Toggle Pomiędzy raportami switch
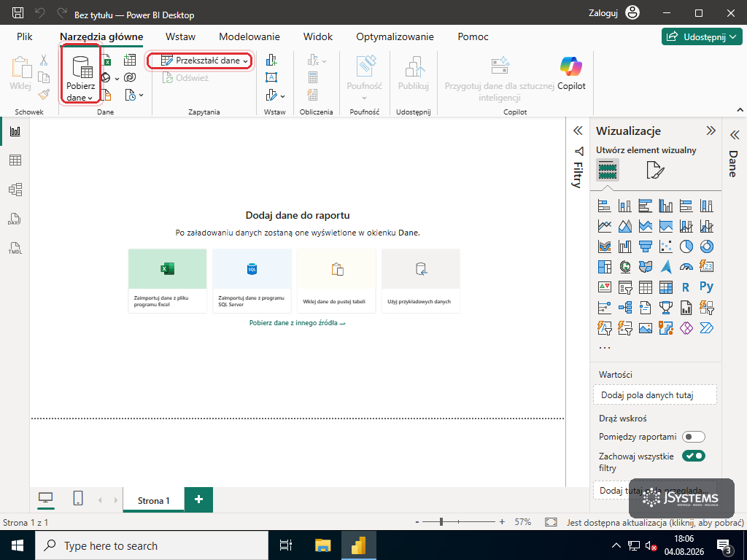The width and height of the screenshot is (747, 560). (693, 437)
